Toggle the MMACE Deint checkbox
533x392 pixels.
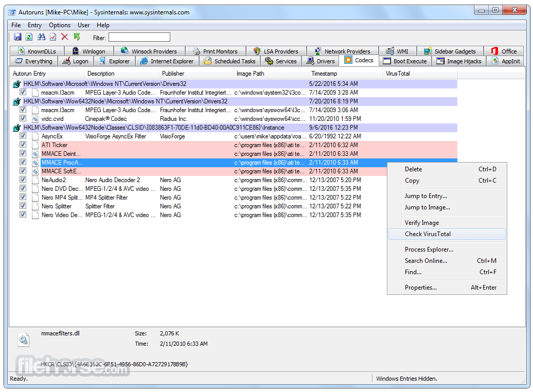pos(23,153)
